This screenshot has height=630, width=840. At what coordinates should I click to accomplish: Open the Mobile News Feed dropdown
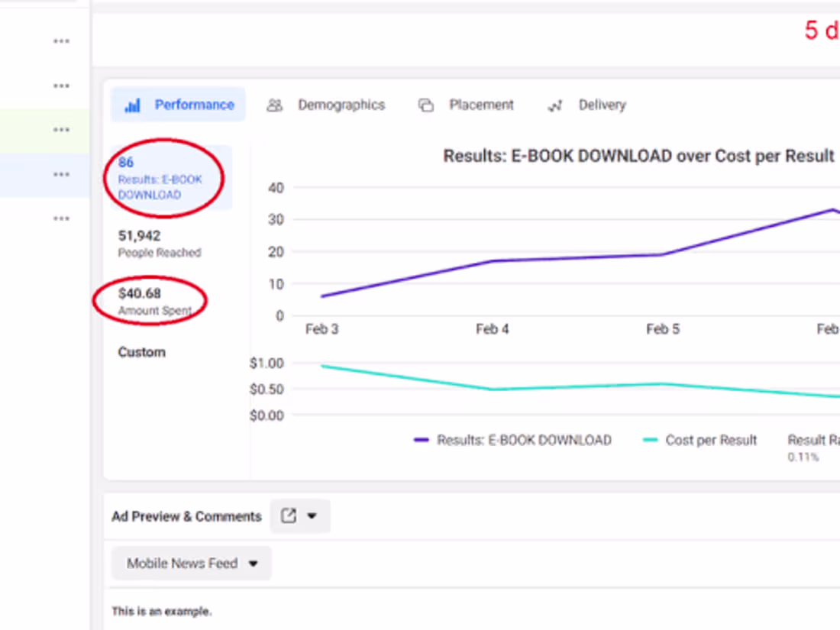pyautogui.click(x=191, y=563)
